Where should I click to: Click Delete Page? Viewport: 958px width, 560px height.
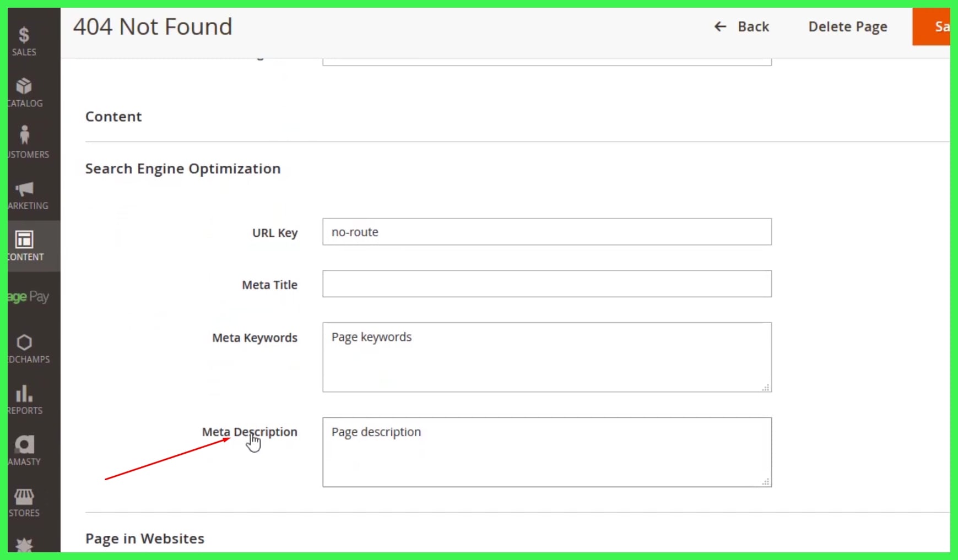(x=848, y=26)
